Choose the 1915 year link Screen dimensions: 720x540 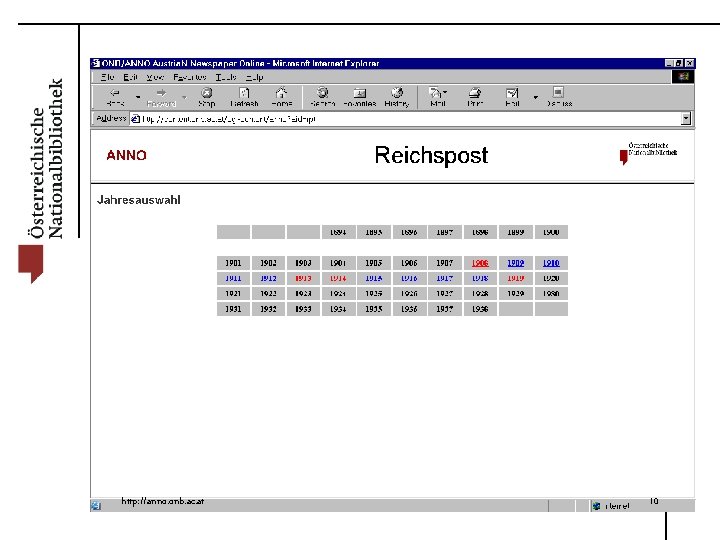pos(374,278)
